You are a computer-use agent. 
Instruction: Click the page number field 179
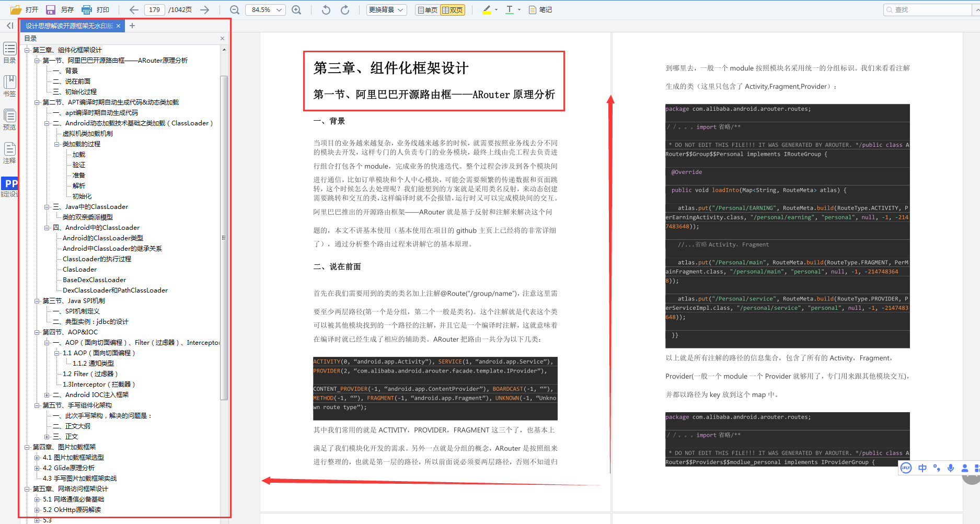(x=155, y=10)
